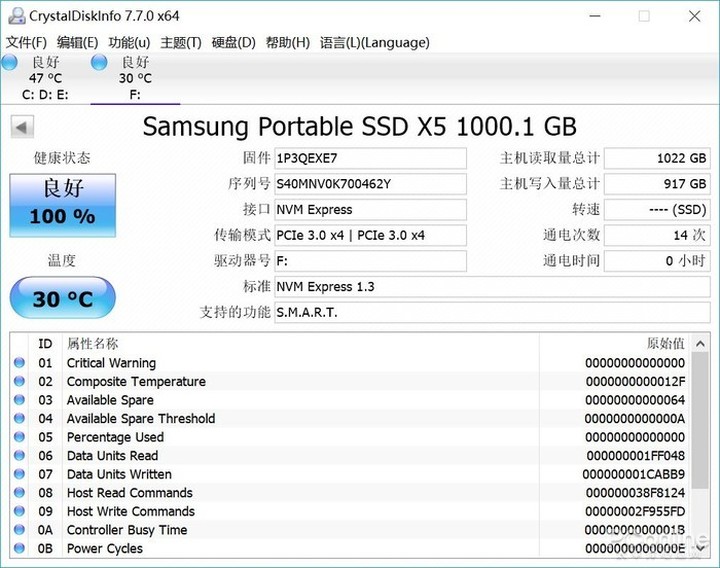Screen dimensions: 720x568
Task: Open the 硬盘(D) menu
Action: pyautogui.click(x=233, y=42)
